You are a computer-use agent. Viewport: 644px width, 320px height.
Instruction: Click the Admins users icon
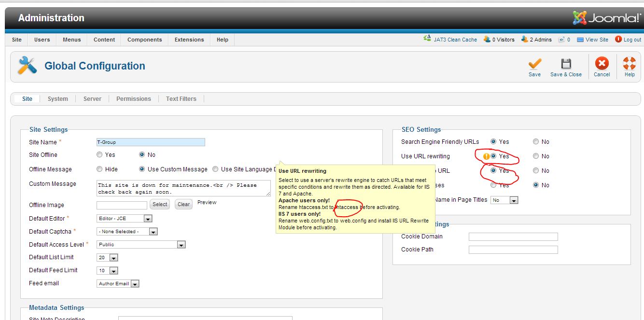[524, 40]
